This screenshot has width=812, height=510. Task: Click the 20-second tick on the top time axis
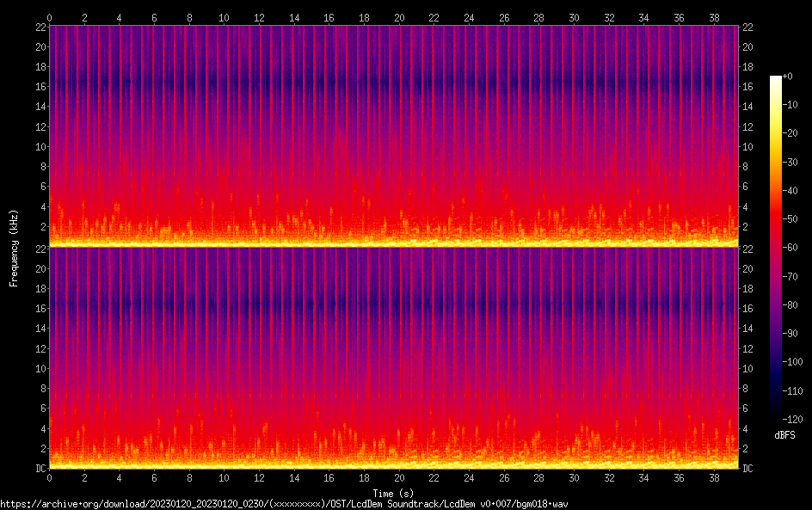pyautogui.click(x=398, y=17)
